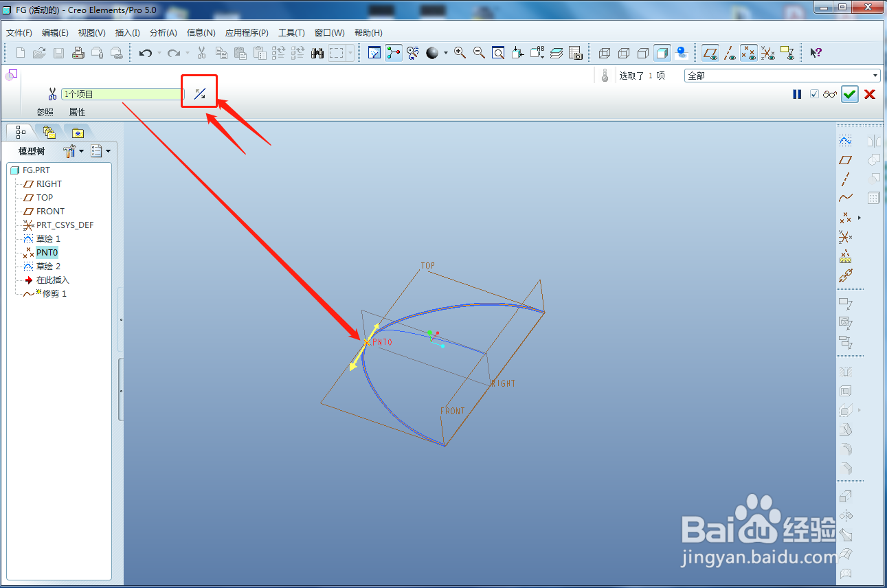Open the 文件(F) menu
This screenshot has height=588, width=887.
coord(19,33)
